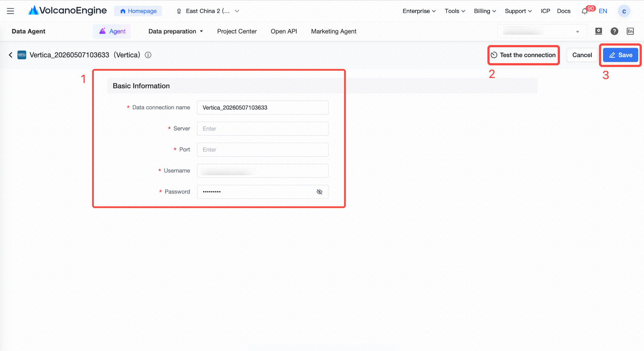Focus the Data connection name field

(x=263, y=107)
